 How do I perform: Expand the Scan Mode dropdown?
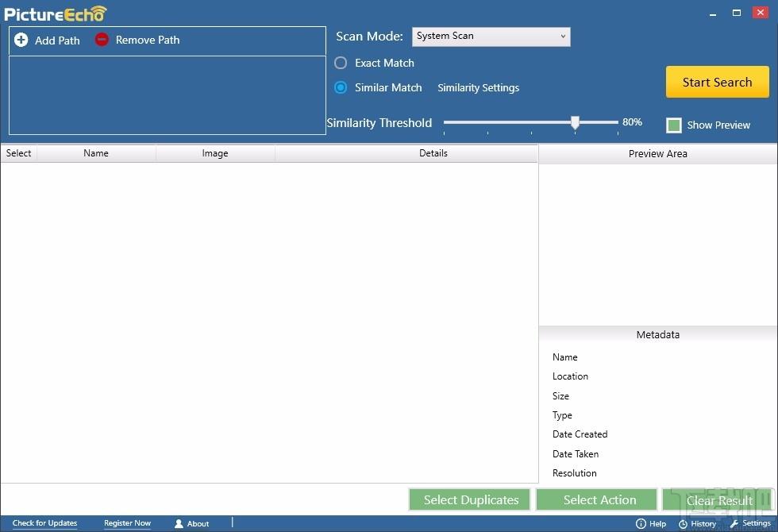[491, 37]
